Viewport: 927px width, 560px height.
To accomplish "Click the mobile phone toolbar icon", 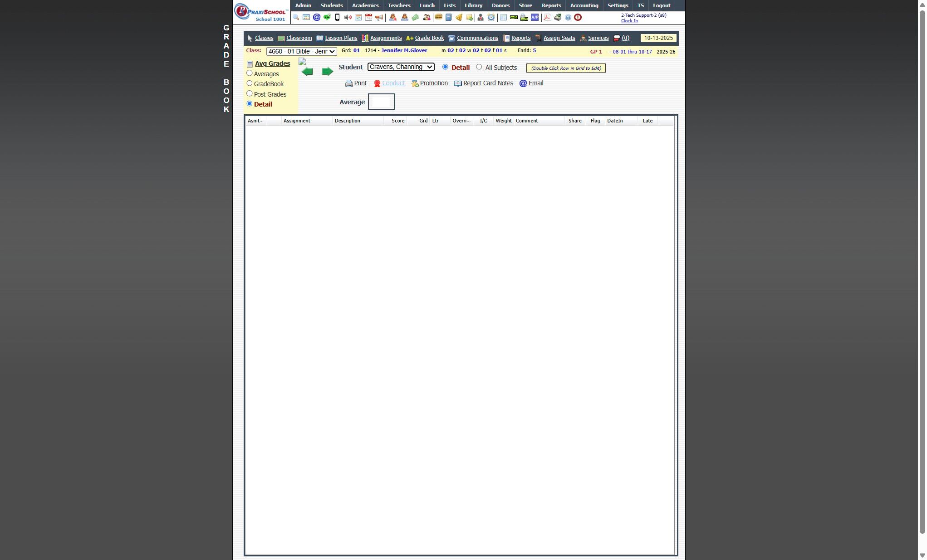I will [337, 17].
